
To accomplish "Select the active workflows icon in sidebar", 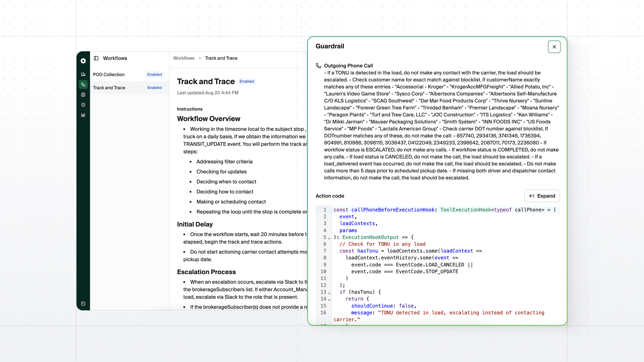I will [x=83, y=84].
